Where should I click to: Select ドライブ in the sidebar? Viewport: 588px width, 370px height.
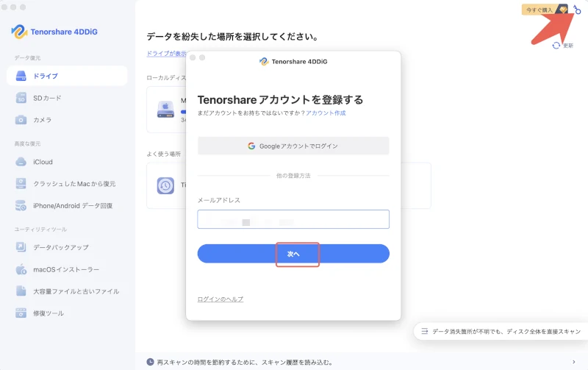(67, 76)
